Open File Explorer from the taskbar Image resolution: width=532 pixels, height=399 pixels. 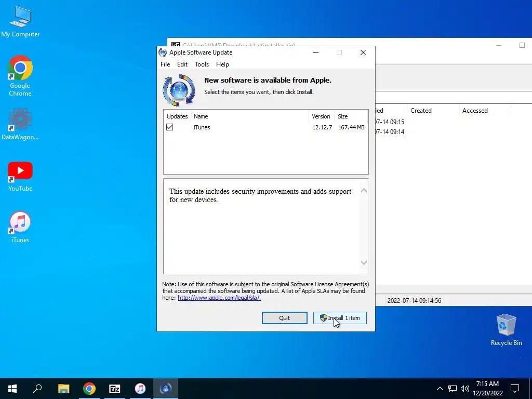[x=63, y=389]
